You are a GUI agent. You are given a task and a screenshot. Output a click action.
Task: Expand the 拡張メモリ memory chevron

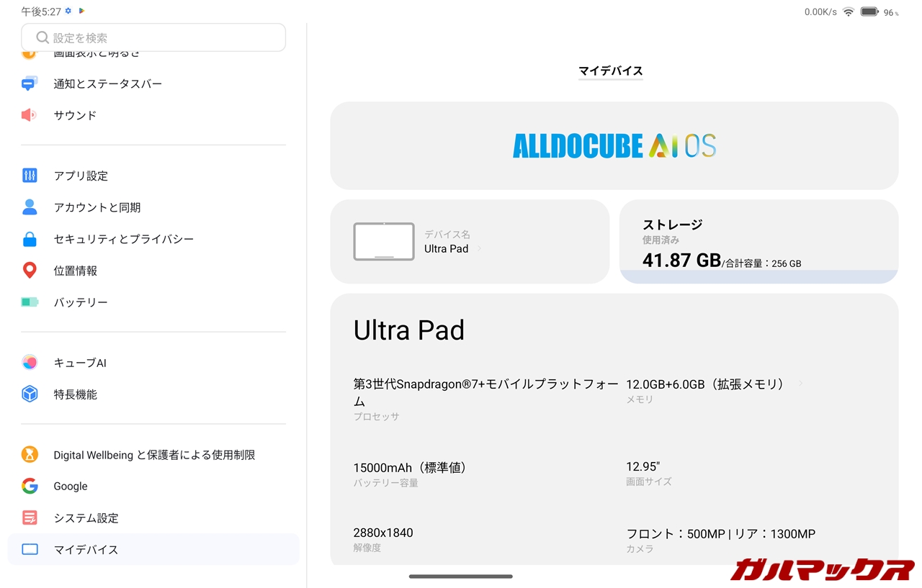[x=800, y=384]
